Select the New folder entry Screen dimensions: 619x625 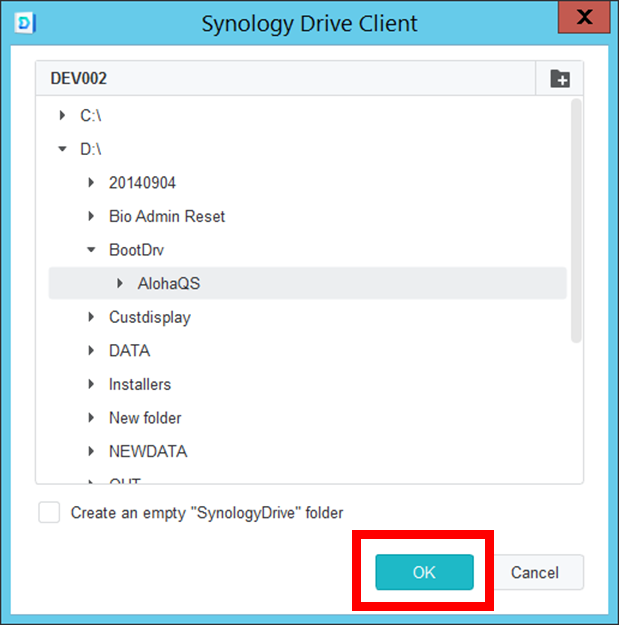[x=145, y=418]
